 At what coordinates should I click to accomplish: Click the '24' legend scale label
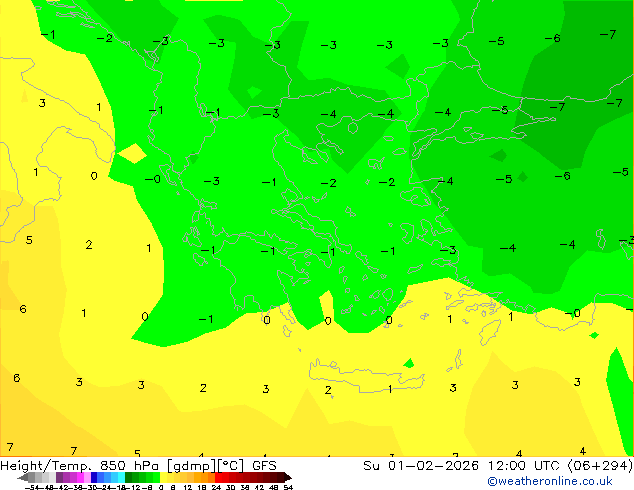(x=216, y=487)
